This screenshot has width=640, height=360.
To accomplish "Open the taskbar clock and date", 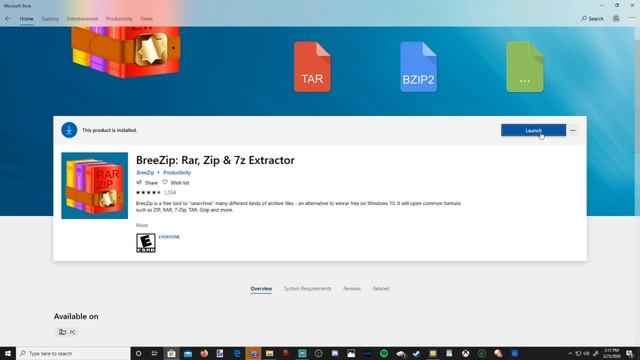I will tap(611, 353).
